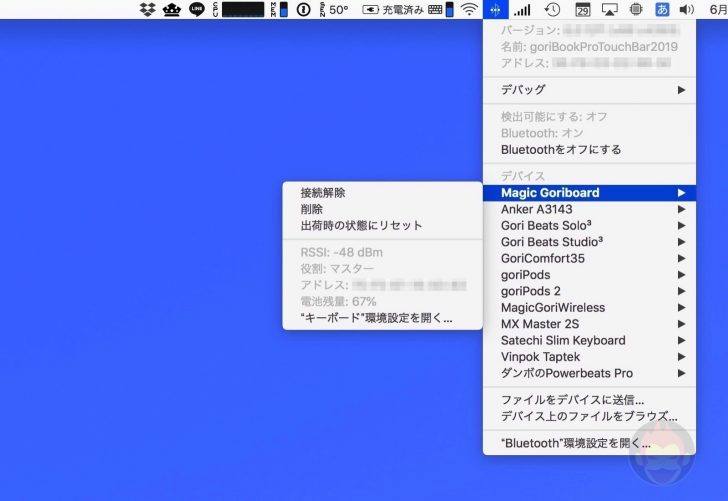Choose ファイルをデバイスに送信...

[x=589, y=400]
